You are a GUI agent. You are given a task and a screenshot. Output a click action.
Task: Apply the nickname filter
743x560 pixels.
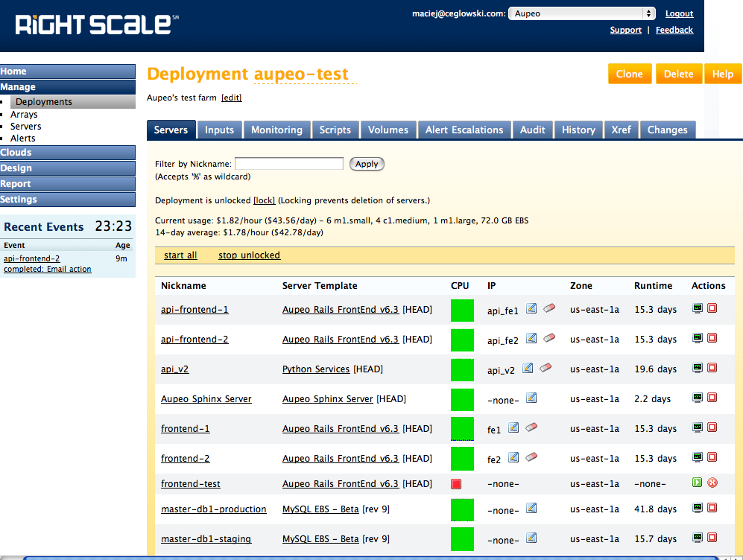point(367,164)
